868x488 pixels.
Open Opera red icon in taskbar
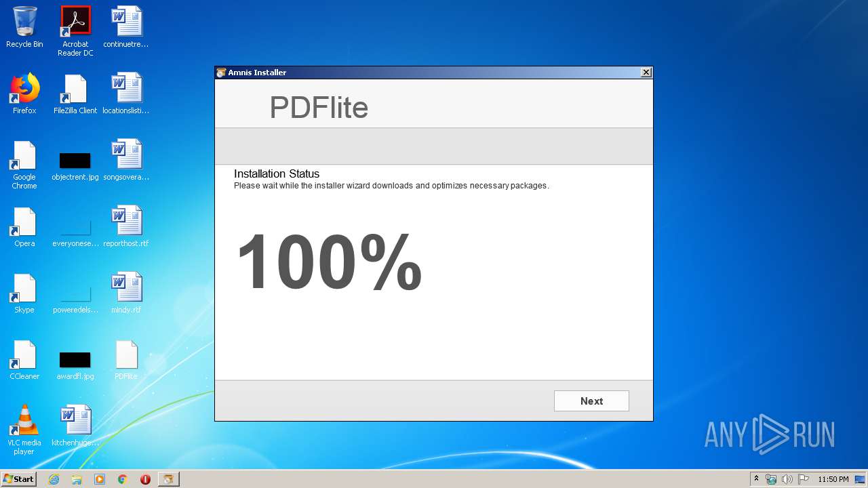tap(145, 479)
